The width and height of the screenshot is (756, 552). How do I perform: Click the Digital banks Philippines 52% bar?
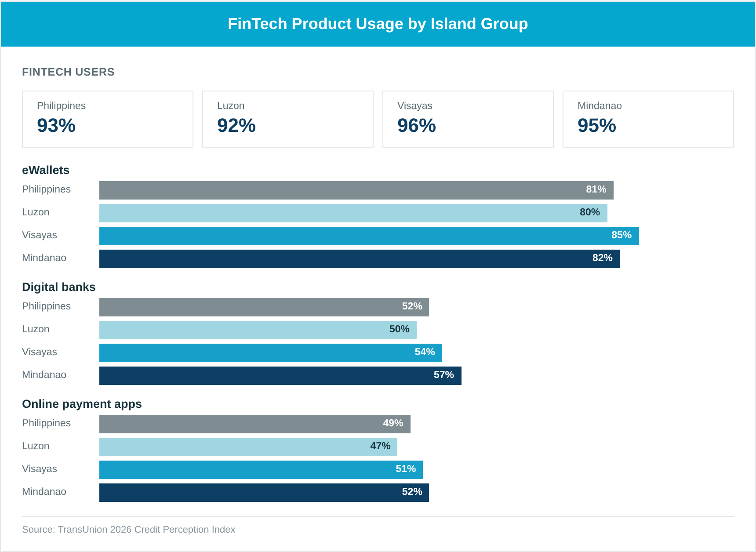[264, 307]
